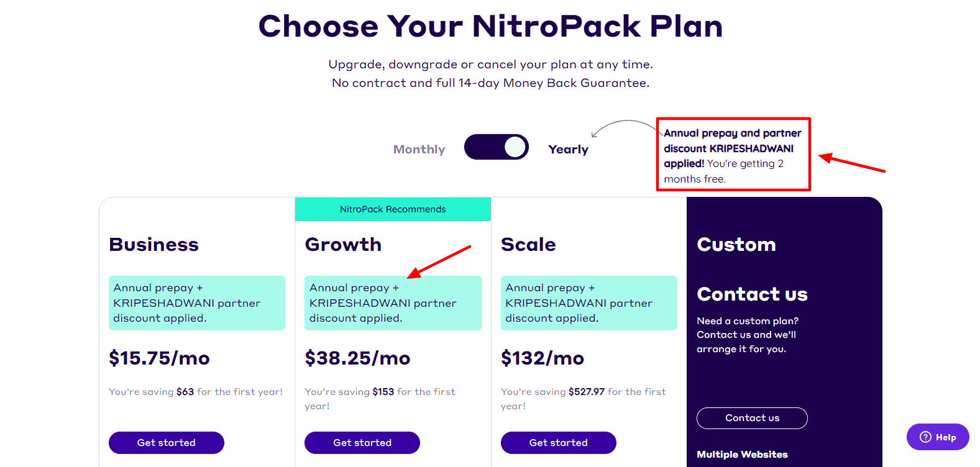Click the highlighted partner discount explanation box
Screen dimensions: 980x467
[x=733, y=154]
